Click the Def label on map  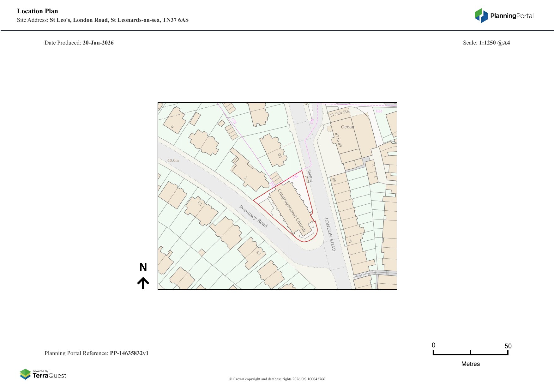coord(379,111)
